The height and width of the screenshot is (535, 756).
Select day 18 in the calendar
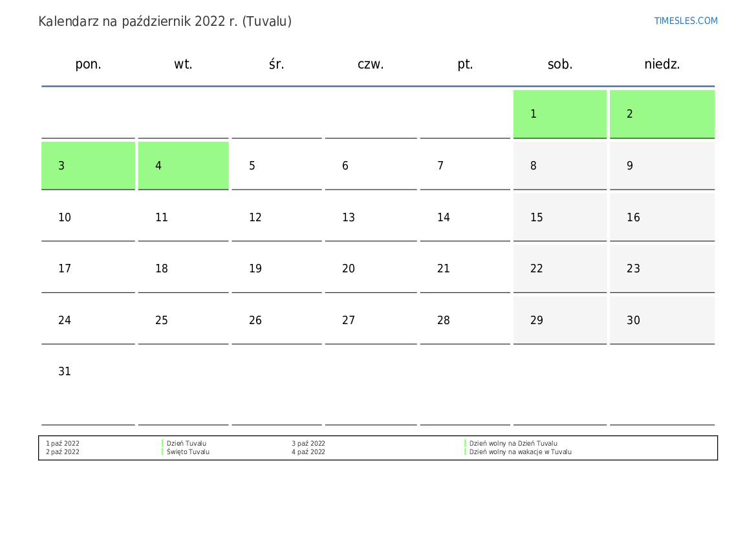point(183,268)
